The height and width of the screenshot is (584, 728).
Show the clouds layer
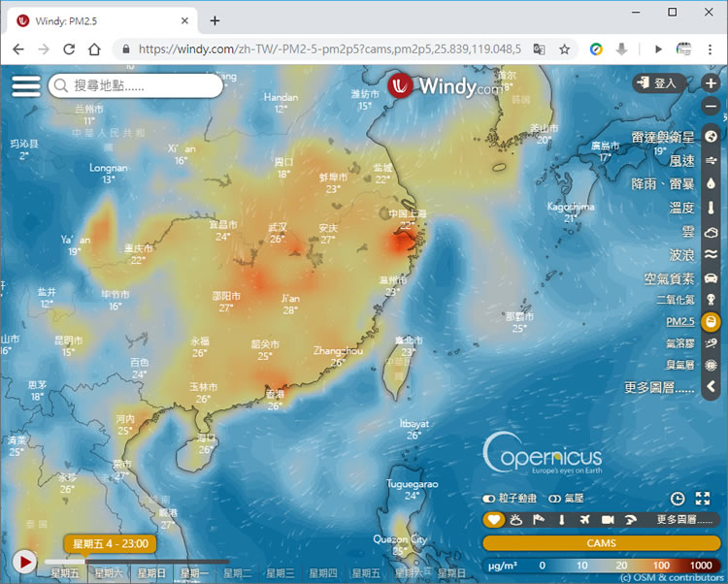711,232
